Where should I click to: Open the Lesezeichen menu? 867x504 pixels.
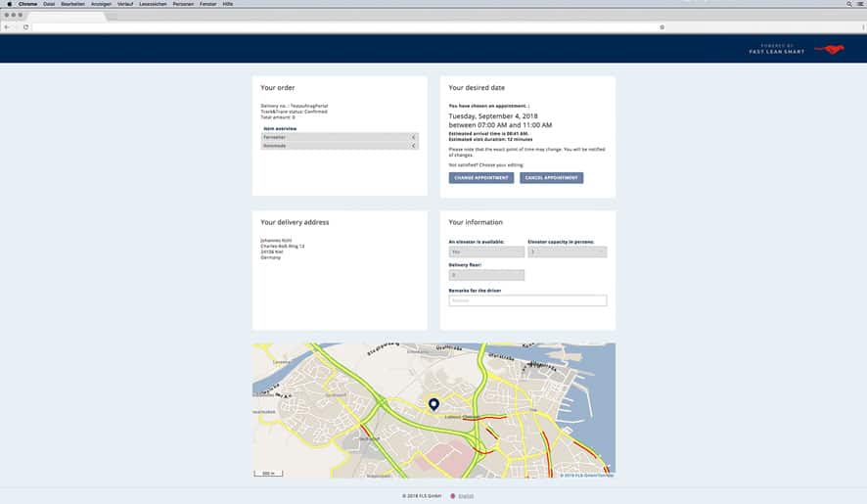click(x=154, y=4)
